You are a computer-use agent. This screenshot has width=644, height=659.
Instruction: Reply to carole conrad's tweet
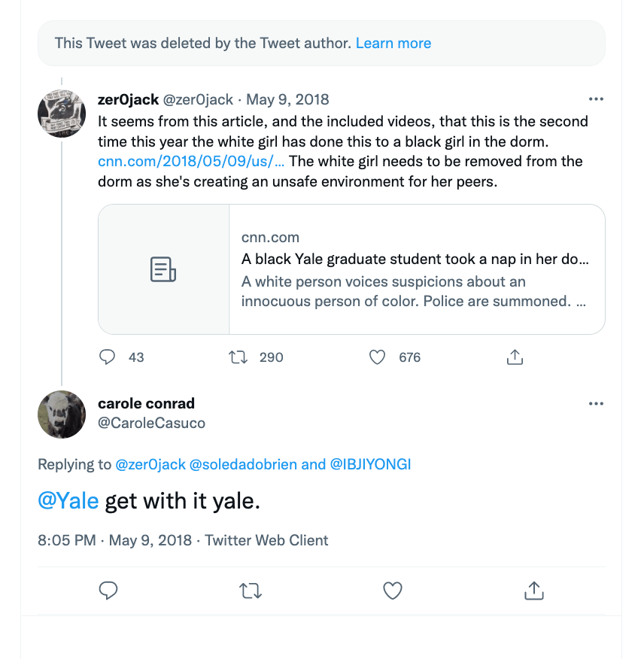pyautogui.click(x=108, y=591)
